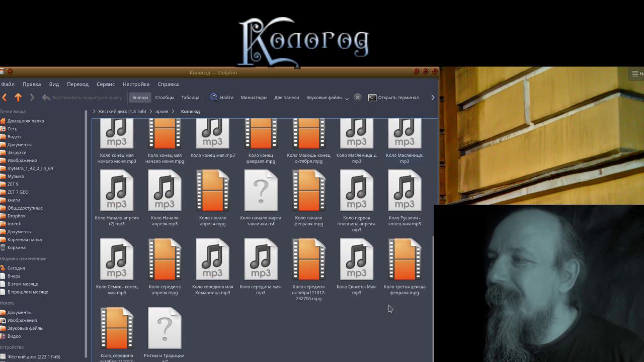The height and width of the screenshot is (362, 644).
Task: Expand breadcrumb arrow after архив
Action: click(x=173, y=111)
